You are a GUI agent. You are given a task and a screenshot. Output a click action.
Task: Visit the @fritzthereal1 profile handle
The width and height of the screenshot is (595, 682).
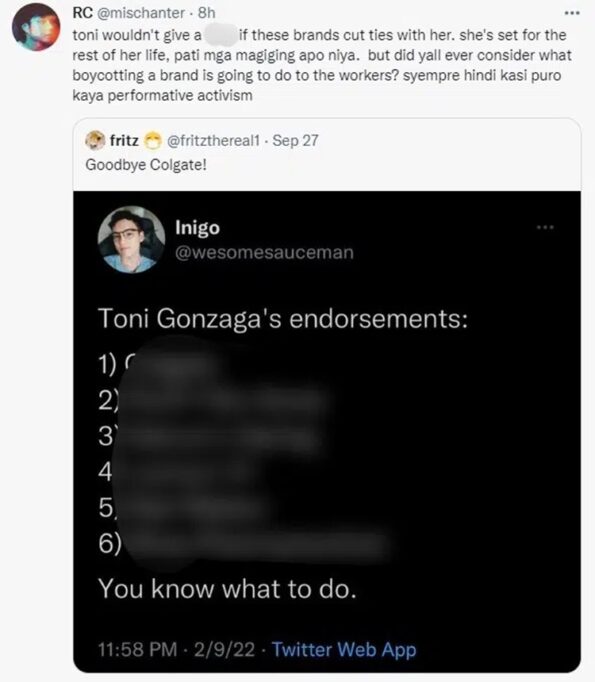coord(213,140)
